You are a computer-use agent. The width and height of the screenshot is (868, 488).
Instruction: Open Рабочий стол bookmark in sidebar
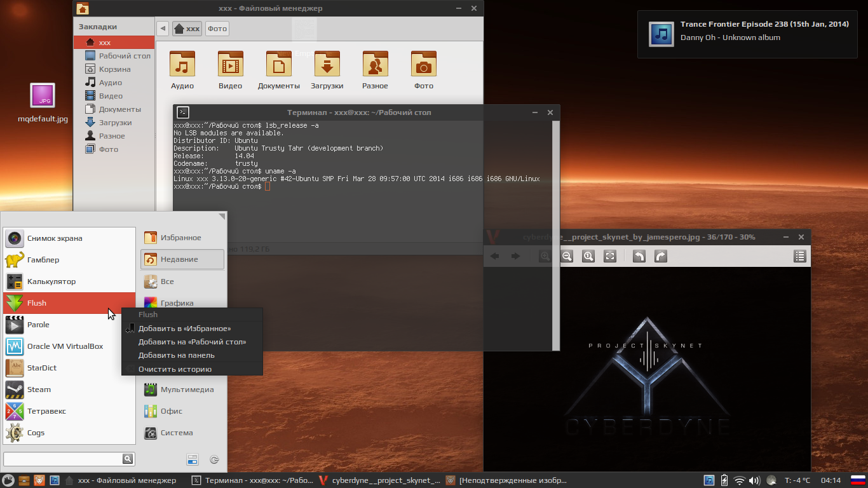point(114,56)
